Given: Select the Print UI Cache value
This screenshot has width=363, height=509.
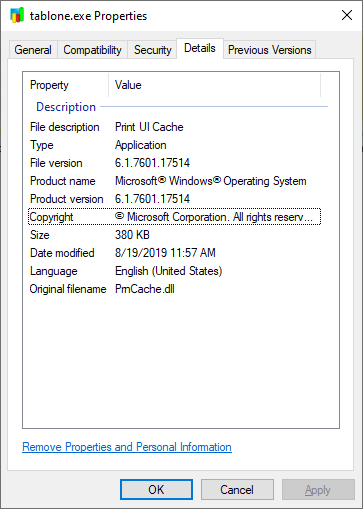Looking at the screenshot, I should [x=149, y=127].
